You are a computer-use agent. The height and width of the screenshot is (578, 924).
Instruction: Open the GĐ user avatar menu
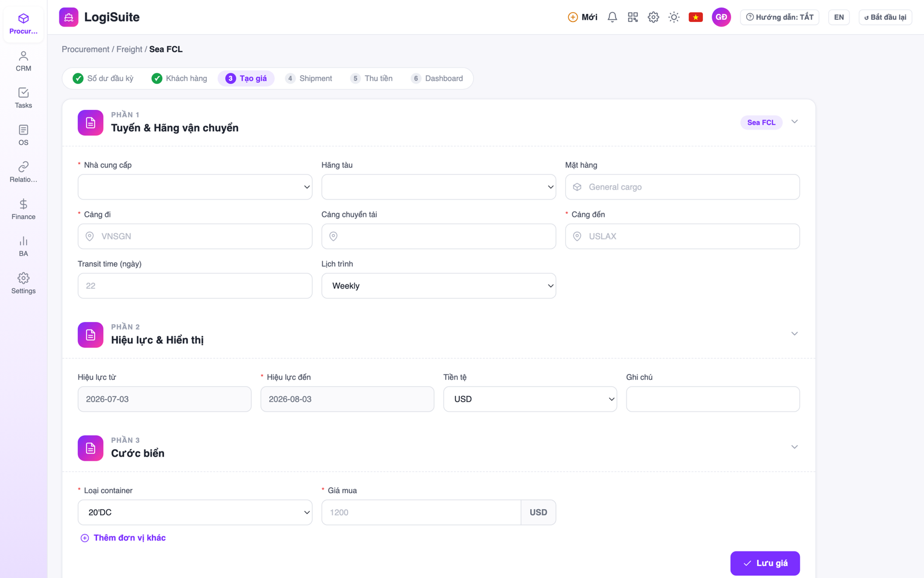point(721,17)
